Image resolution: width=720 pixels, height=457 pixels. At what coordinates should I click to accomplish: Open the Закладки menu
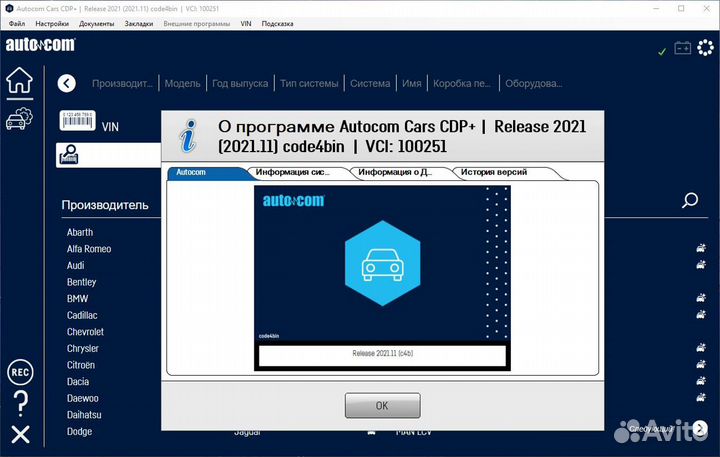point(139,23)
